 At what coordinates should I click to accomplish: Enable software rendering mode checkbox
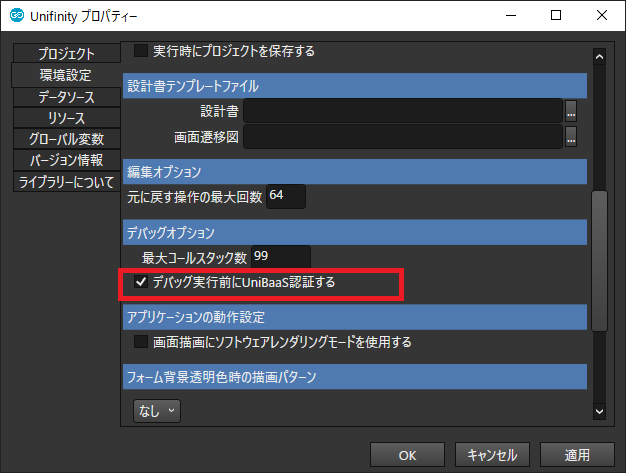(x=141, y=342)
